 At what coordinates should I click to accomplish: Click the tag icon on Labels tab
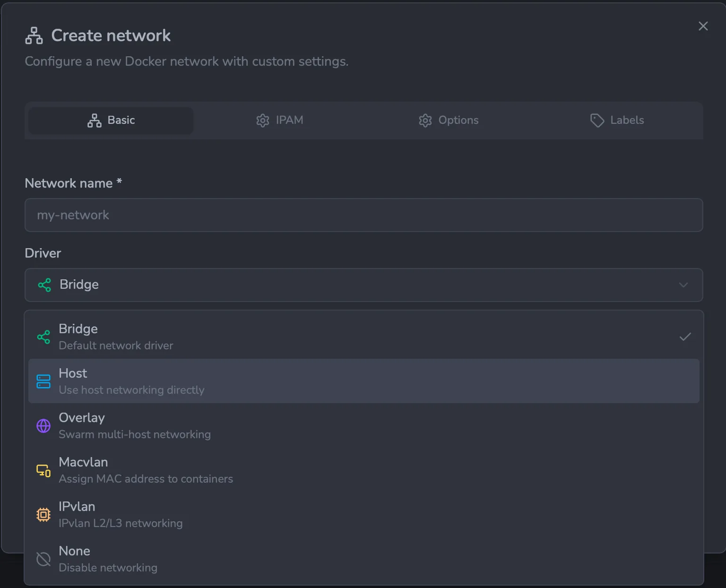click(x=597, y=121)
